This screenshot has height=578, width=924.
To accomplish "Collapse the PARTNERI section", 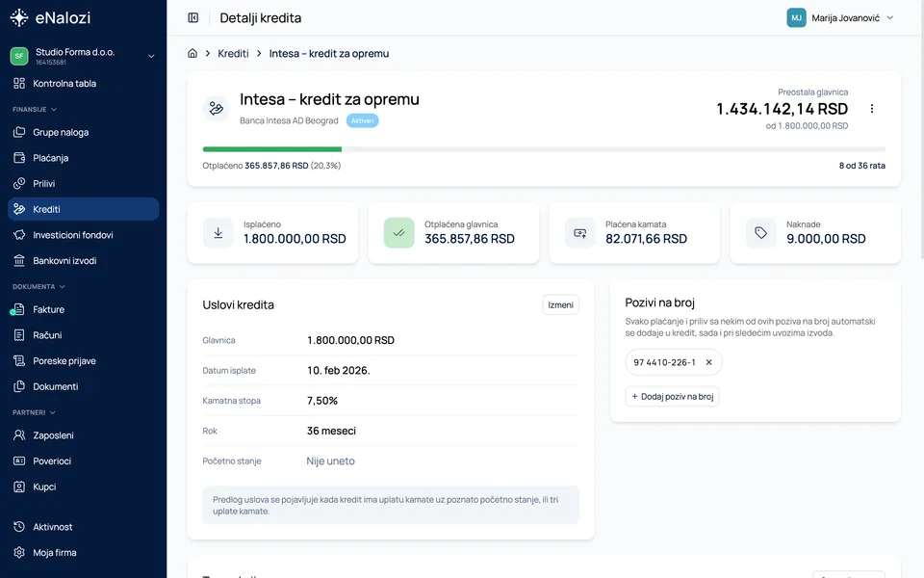I will (35, 412).
